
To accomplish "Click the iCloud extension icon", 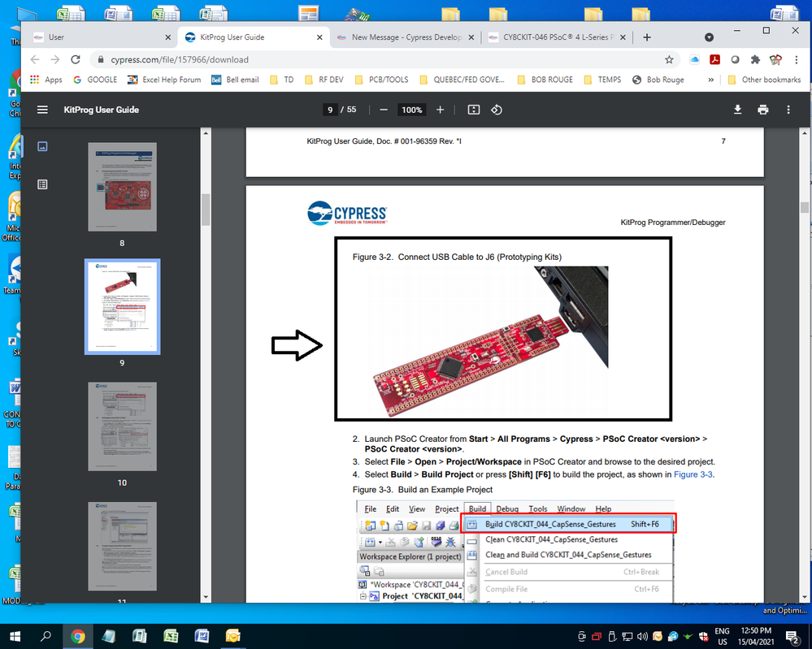I will 694,59.
